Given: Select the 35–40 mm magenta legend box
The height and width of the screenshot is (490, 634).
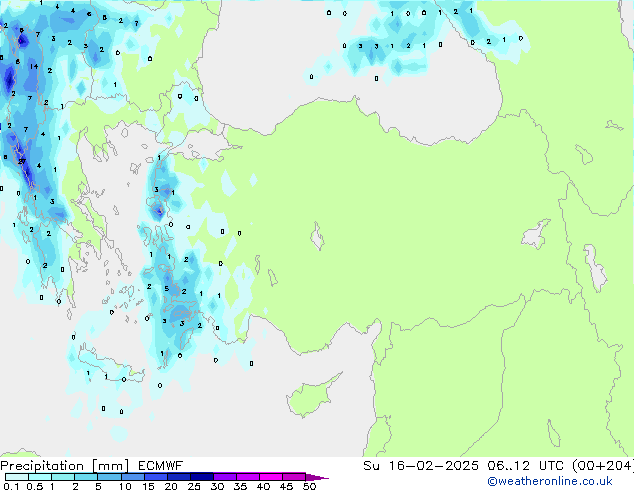Looking at the screenshot, I should [247, 477].
